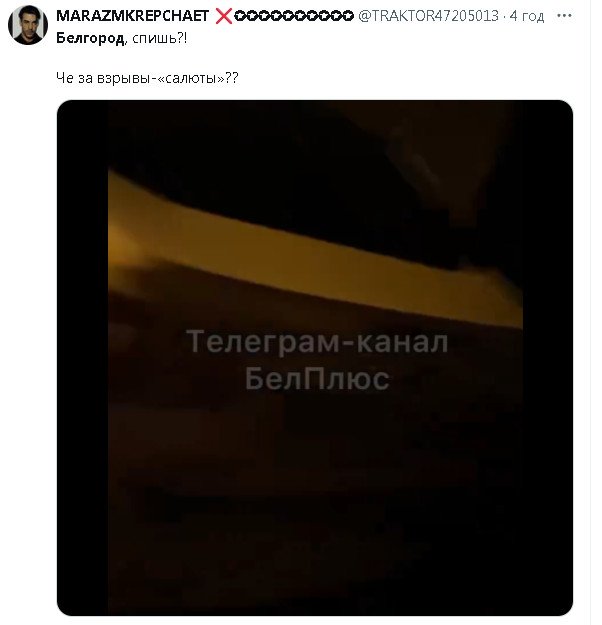Image resolution: width=602 pixels, height=625 pixels.
Task: Open the "4 год" timestamp link
Action: click(527, 16)
